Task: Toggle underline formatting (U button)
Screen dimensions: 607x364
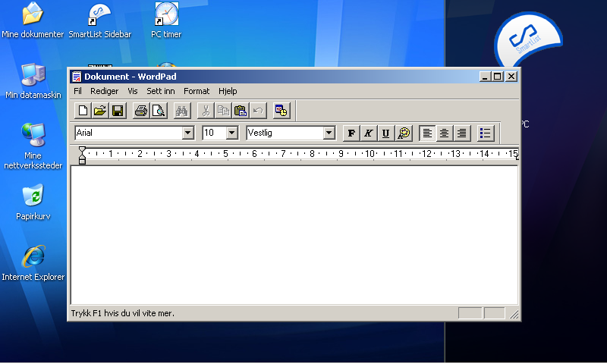Action: coord(386,133)
